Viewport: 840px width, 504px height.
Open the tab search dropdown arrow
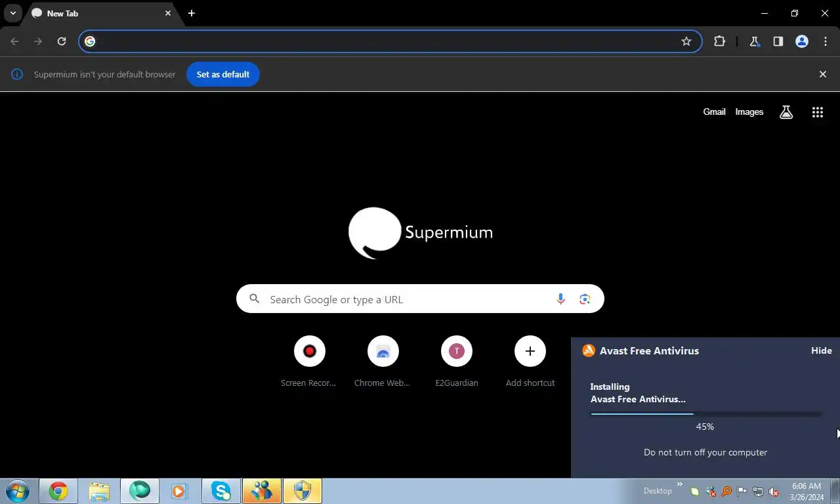coord(12,13)
